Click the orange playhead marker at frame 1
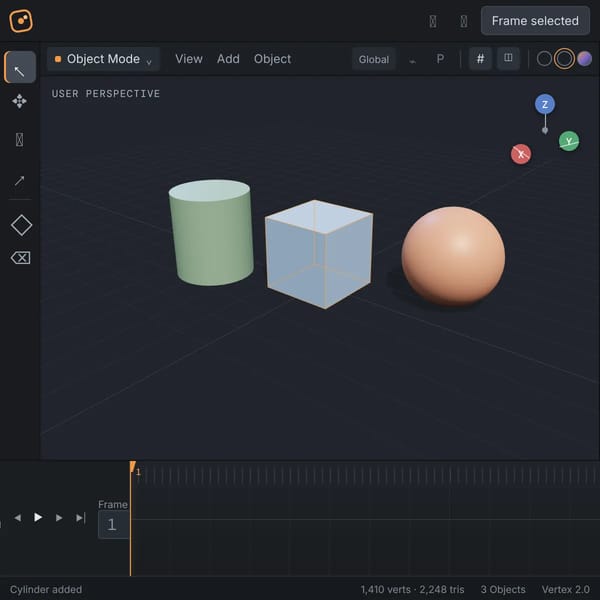 tap(132, 467)
